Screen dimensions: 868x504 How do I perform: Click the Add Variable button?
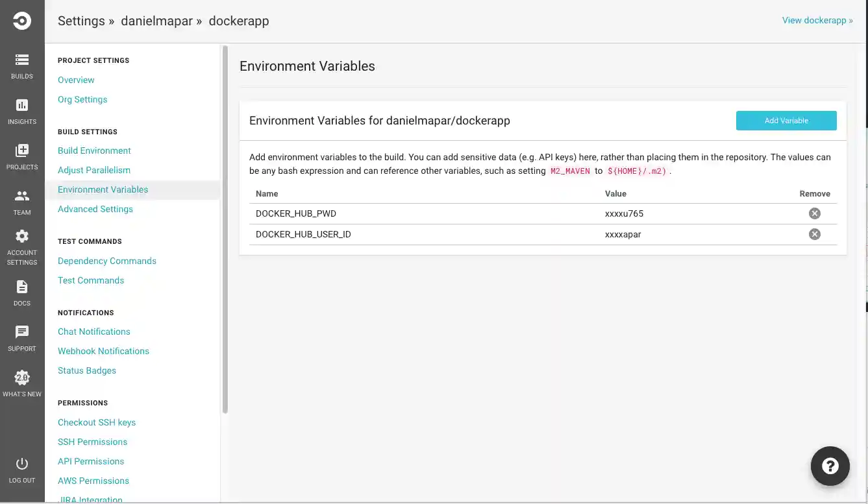click(x=786, y=120)
